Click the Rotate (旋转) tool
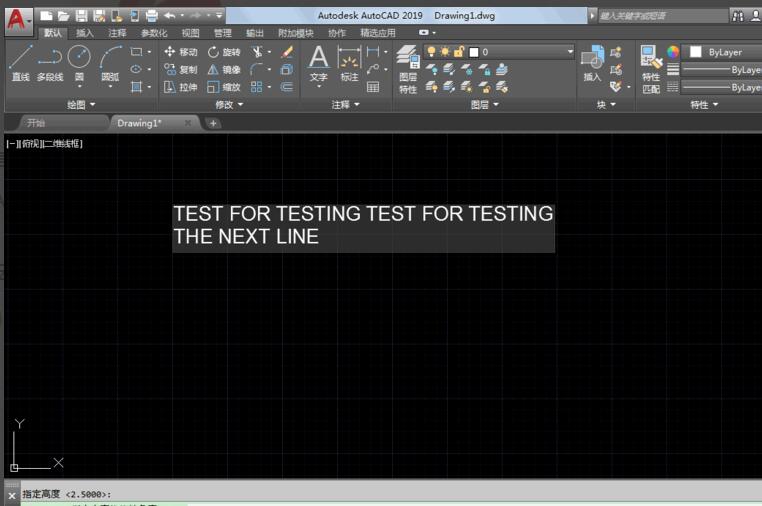The width and height of the screenshot is (762, 506). coord(224,52)
